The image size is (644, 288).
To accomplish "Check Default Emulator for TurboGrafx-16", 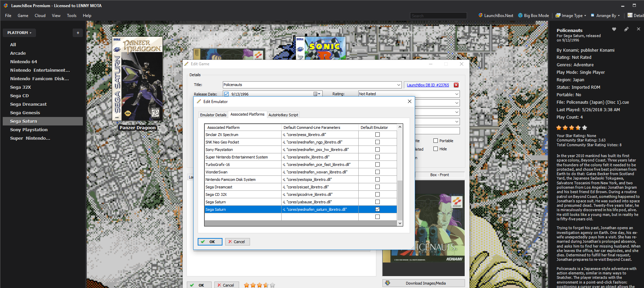I will pos(377,165).
